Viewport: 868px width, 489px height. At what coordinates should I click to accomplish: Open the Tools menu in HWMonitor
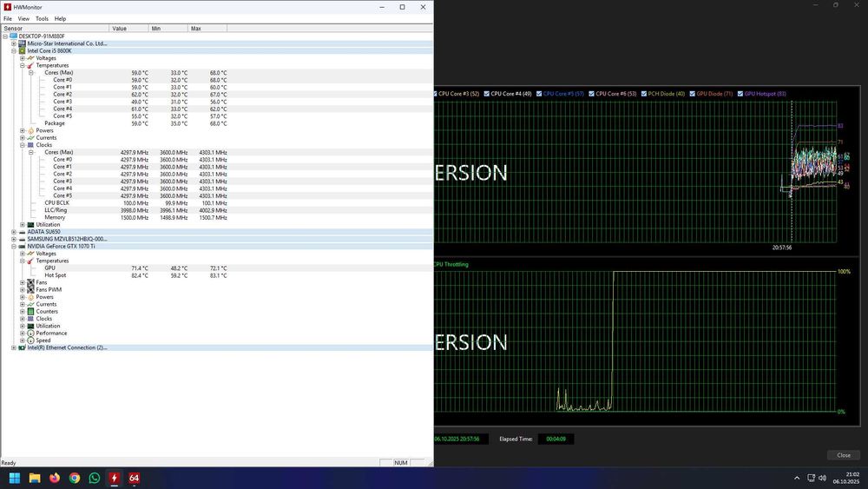(x=42, y=18)
